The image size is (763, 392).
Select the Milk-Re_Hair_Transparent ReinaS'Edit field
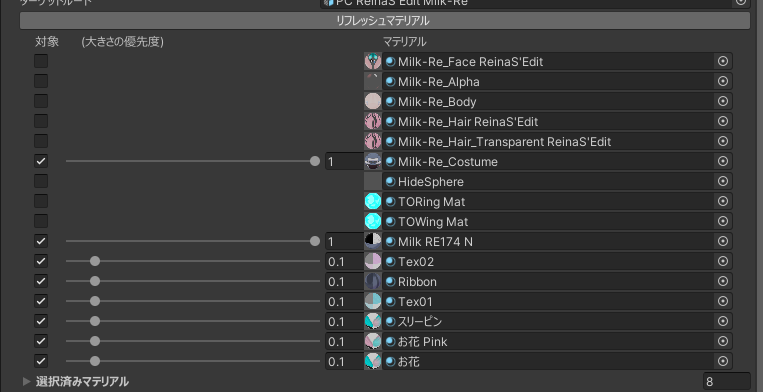[x=557, y=142]
